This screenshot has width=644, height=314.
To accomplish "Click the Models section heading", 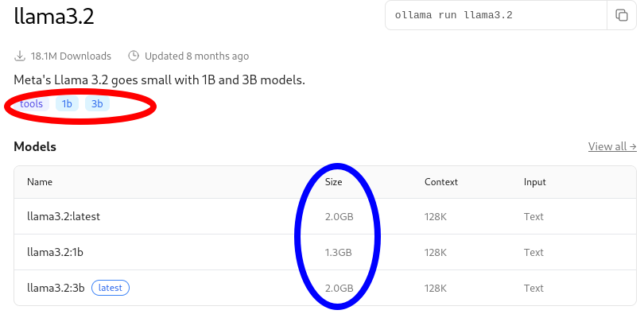I will [35, 146].
